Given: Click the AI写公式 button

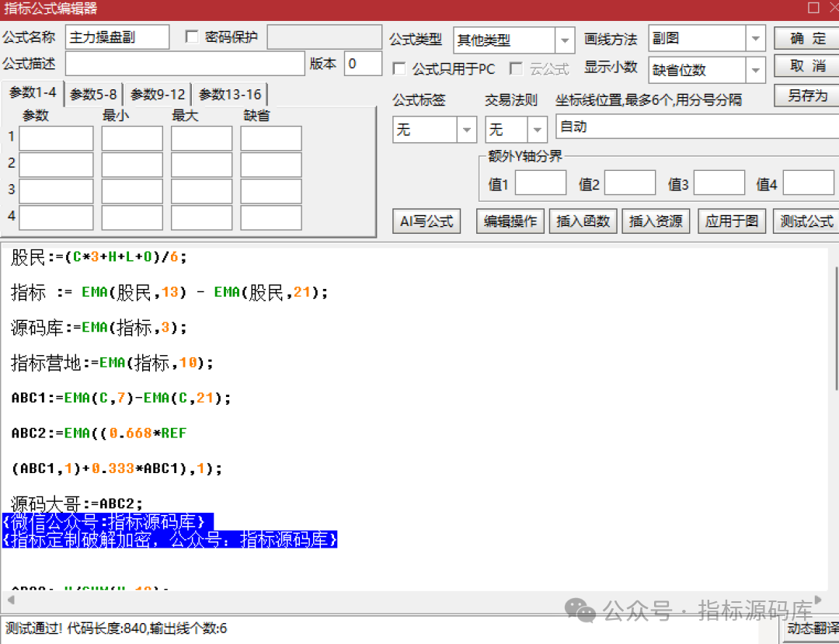Looking at the screenshot, I should (426, 221).
